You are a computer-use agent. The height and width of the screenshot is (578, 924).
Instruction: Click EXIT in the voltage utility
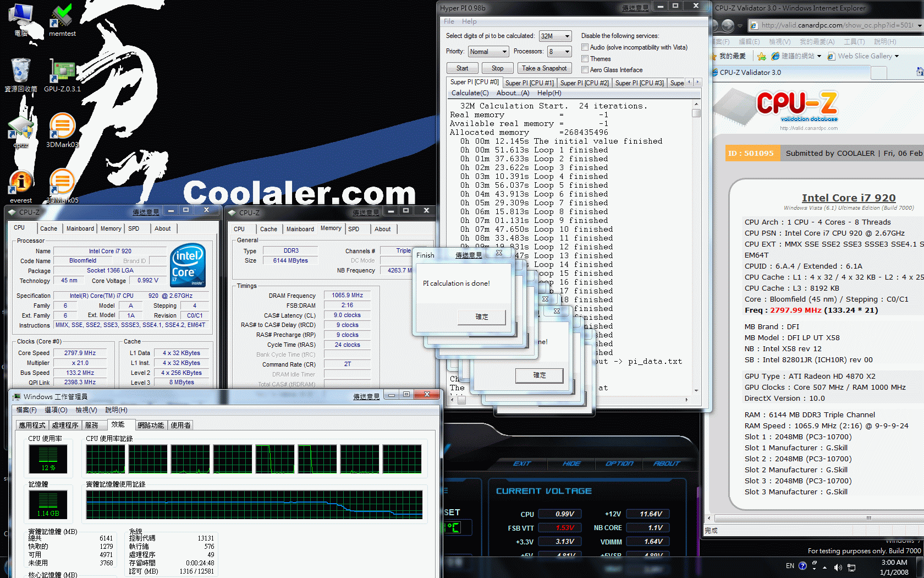click(521, 464)
